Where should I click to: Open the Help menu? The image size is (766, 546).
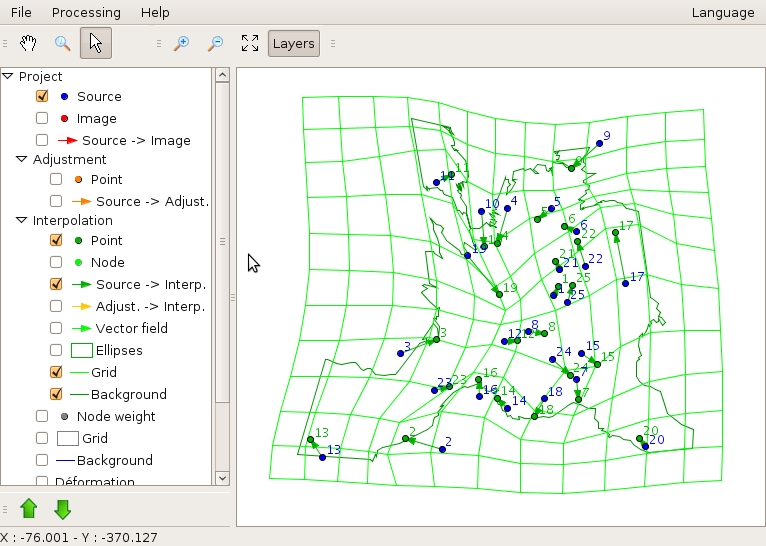pos(155,12)
